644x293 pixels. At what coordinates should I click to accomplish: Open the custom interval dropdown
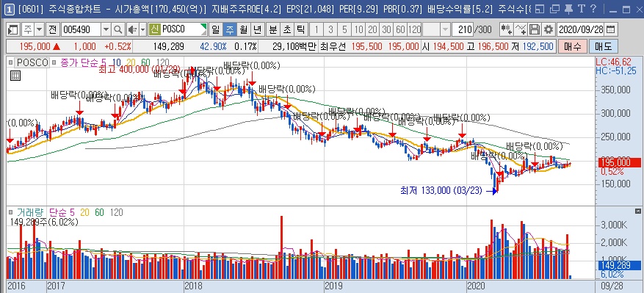click(x=445, y=29)
